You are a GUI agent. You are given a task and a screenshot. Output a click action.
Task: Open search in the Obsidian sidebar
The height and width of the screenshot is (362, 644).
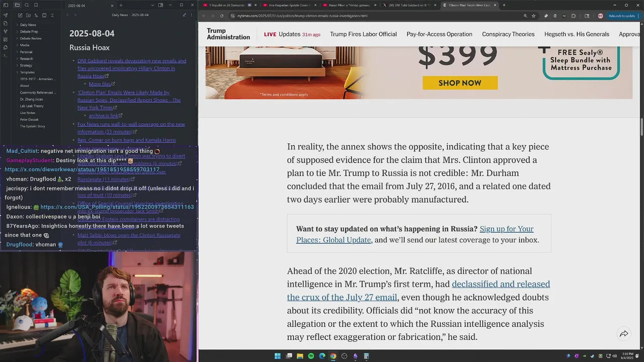pyautogui.click(x=27, y=5)
